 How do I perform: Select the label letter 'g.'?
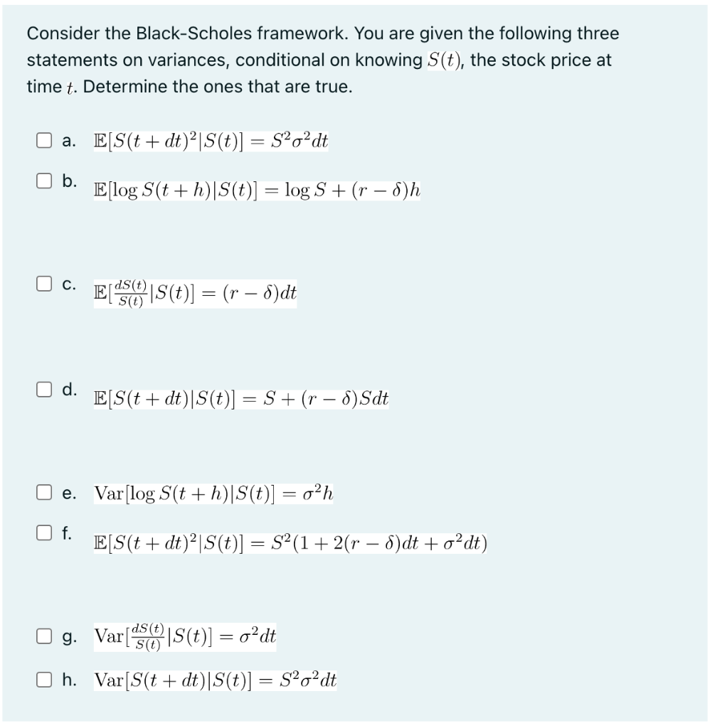(x=68, y=637)
